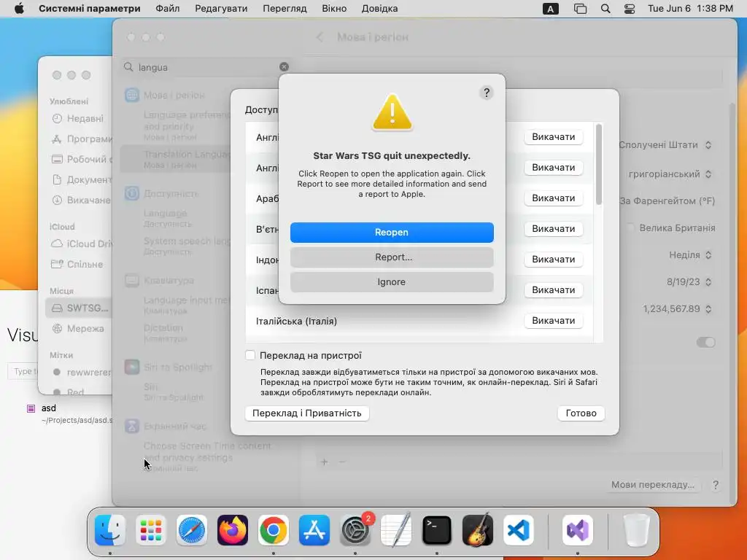Image resolution: width=747 pixels, height=560 pixels.
Task: Open the Системні параметри app menu
Action: [x=90, y=9]
